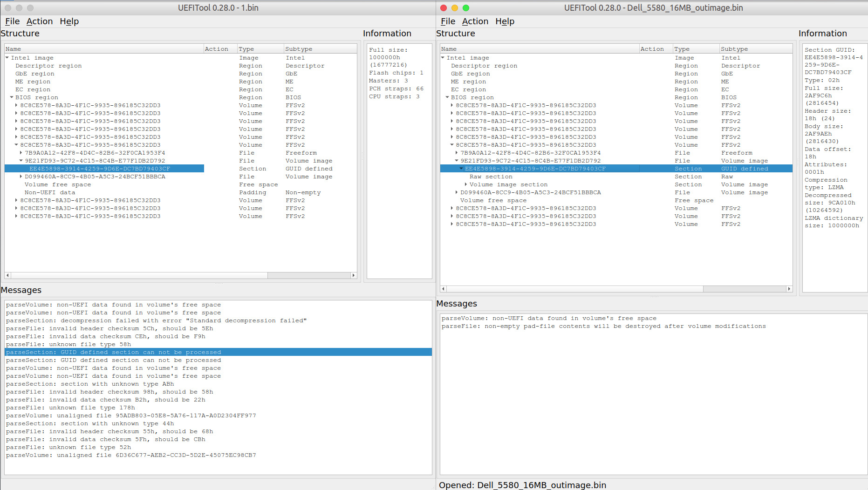Open Help menu in the Dell_5580 window
This screenshot has height=490, width=868.
[x=505, y=21]
